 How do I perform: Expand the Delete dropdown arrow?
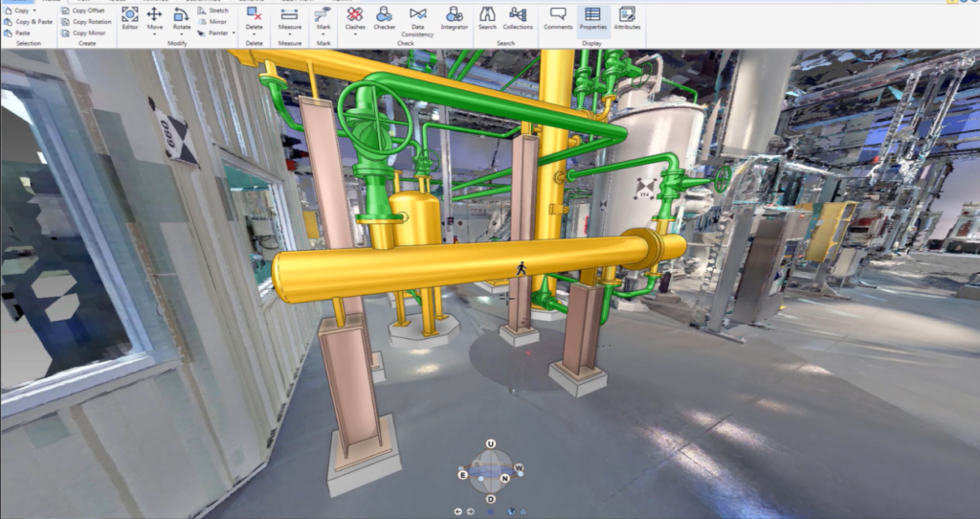[254, 34]
